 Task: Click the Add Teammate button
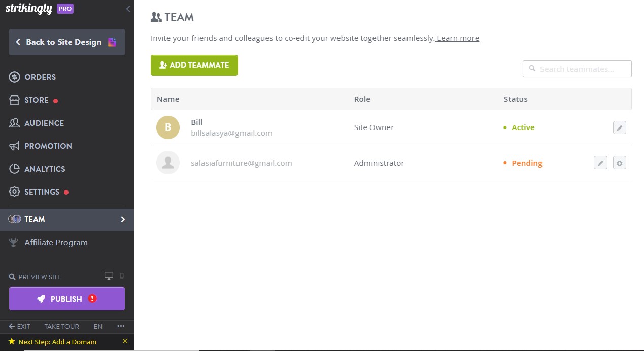click(194, 65)
